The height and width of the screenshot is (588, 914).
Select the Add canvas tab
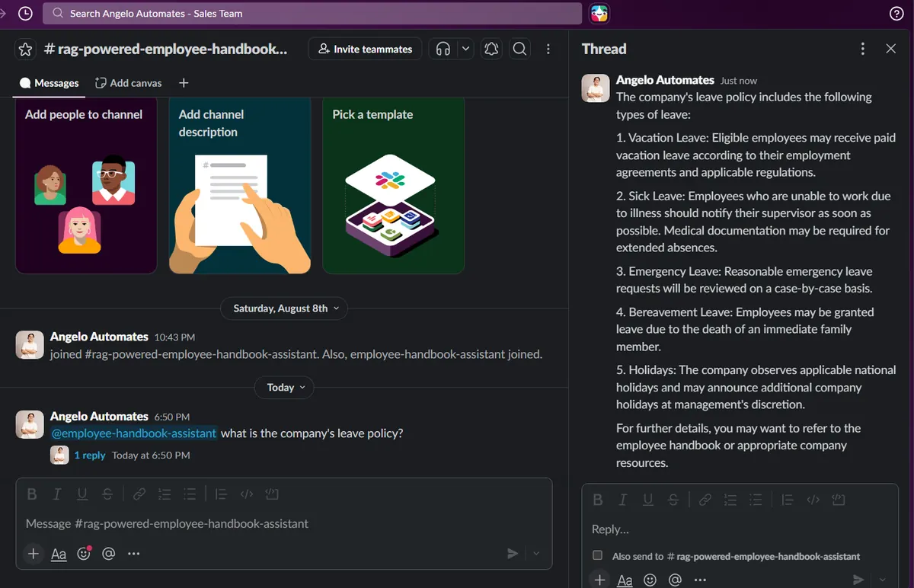(x=128, y=83)
